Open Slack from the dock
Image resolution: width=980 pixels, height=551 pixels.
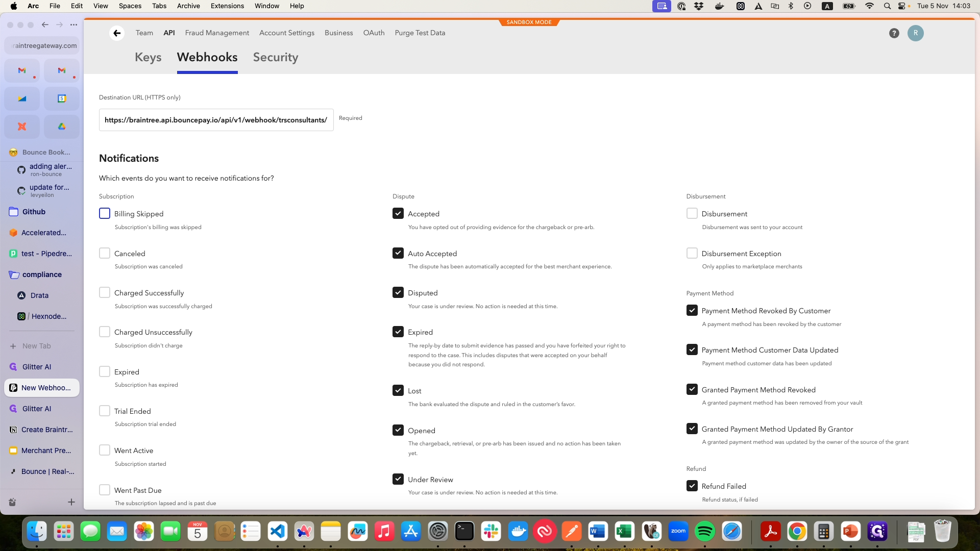click(x=491, y=532)
